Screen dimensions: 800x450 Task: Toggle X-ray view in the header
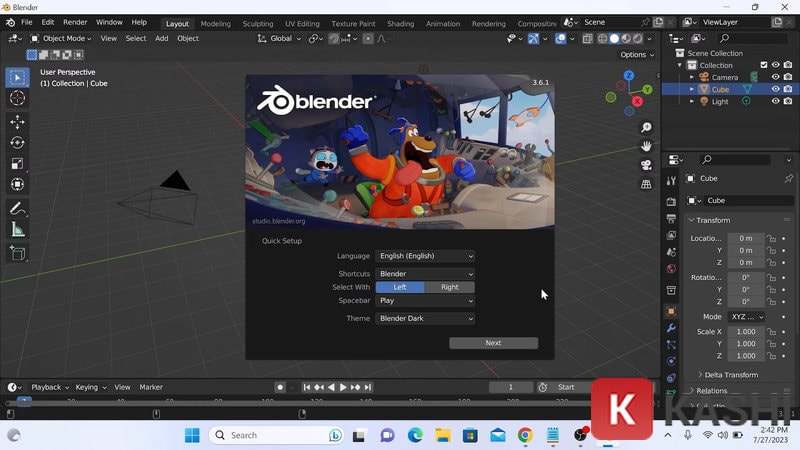587,39
